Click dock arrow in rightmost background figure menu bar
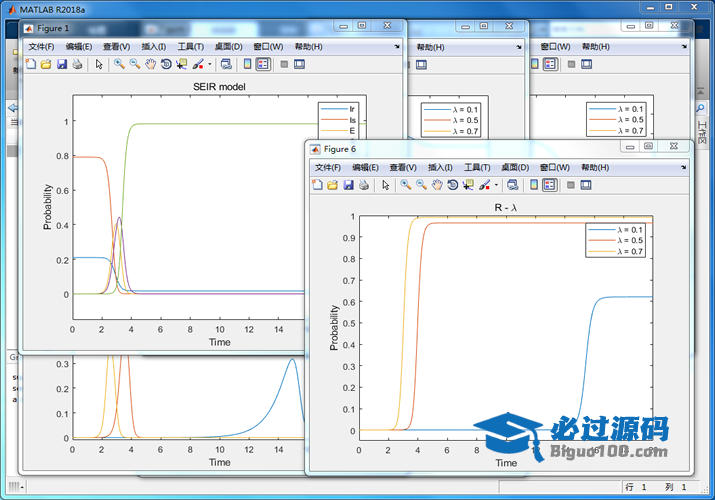715x500 pixels. (684, 46)
